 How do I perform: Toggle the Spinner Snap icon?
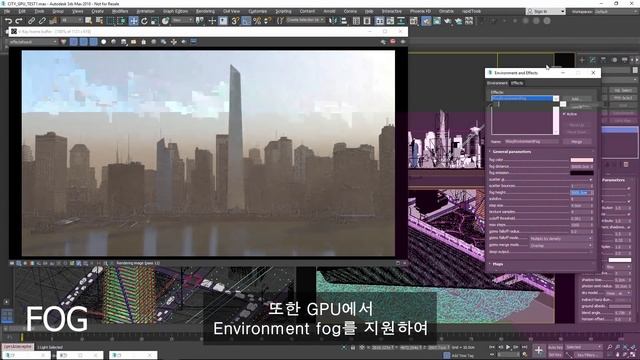click(x=267, y=21)
